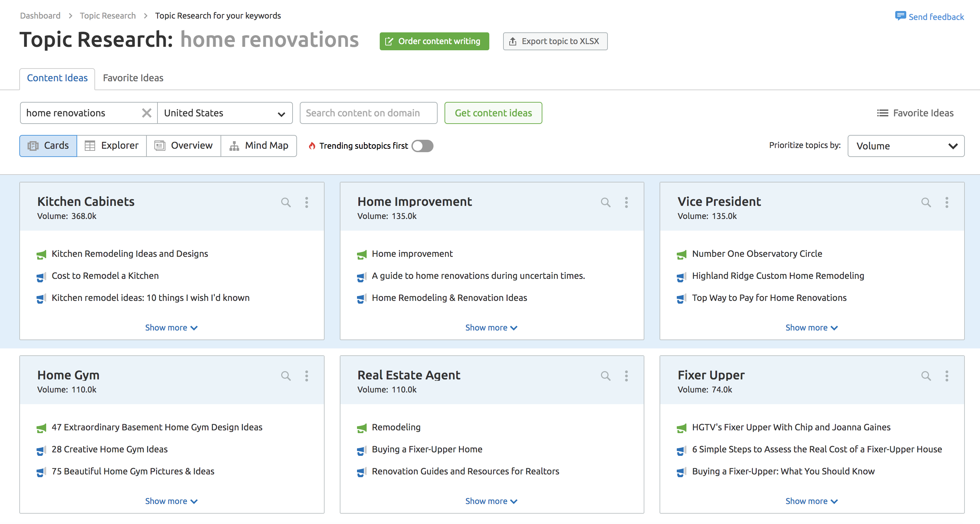Viewport: 980px width, 524px height.
Task: Open Kitchen remodel ideas: 10 things headline
Action: tap(151, 298)
